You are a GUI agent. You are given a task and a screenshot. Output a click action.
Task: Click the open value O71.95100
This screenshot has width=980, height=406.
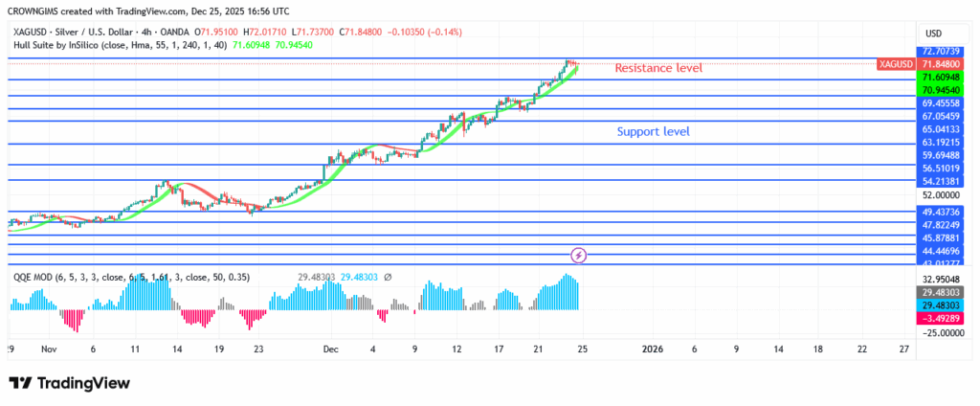[217, 32]
